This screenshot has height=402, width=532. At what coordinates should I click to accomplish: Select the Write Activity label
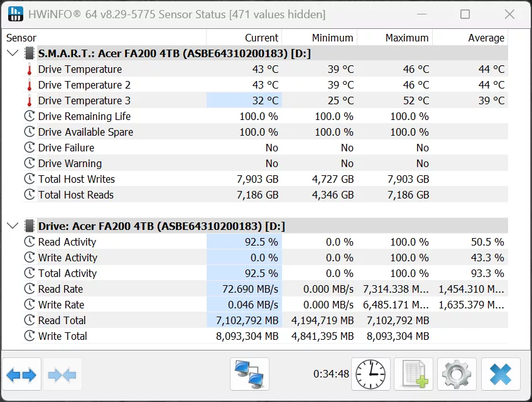tap(67, 257)
